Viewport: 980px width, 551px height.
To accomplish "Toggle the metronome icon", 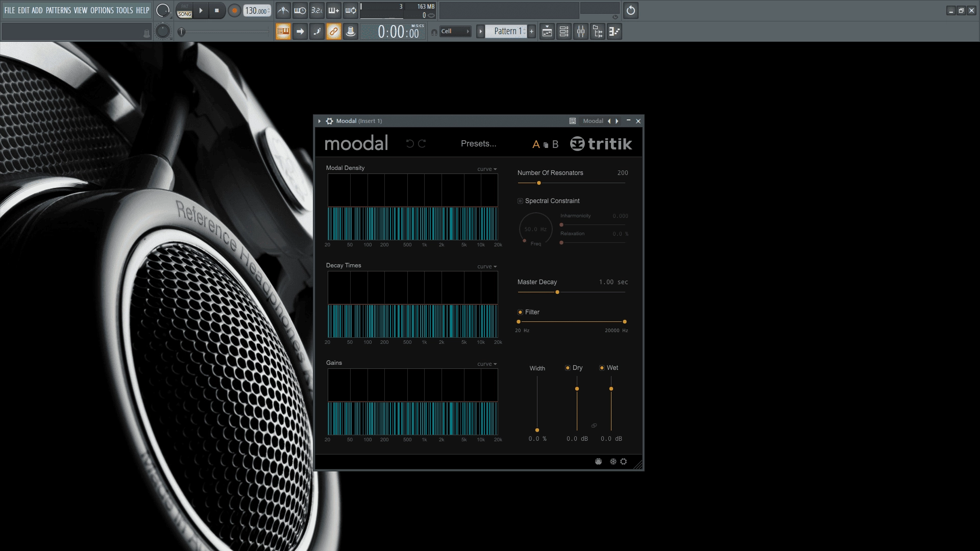I will (x=283, y=11).
